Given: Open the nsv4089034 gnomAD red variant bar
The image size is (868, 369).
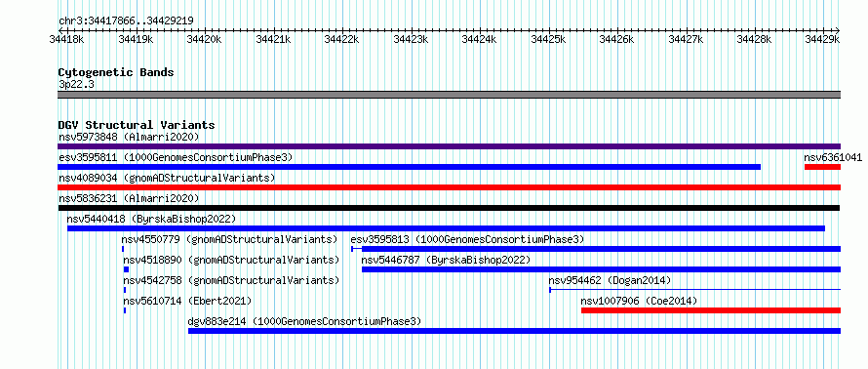Looking at the screenshot, I should 449,187.
